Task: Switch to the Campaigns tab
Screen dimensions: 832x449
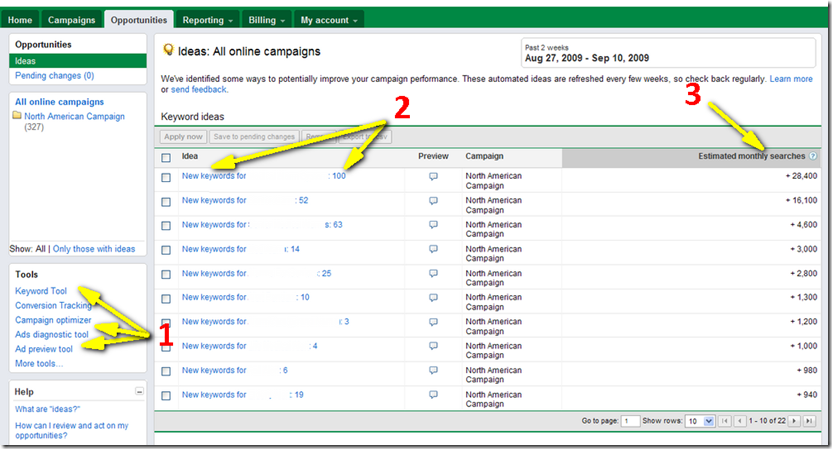Action: pyautogui.click(x=72, y=20)
